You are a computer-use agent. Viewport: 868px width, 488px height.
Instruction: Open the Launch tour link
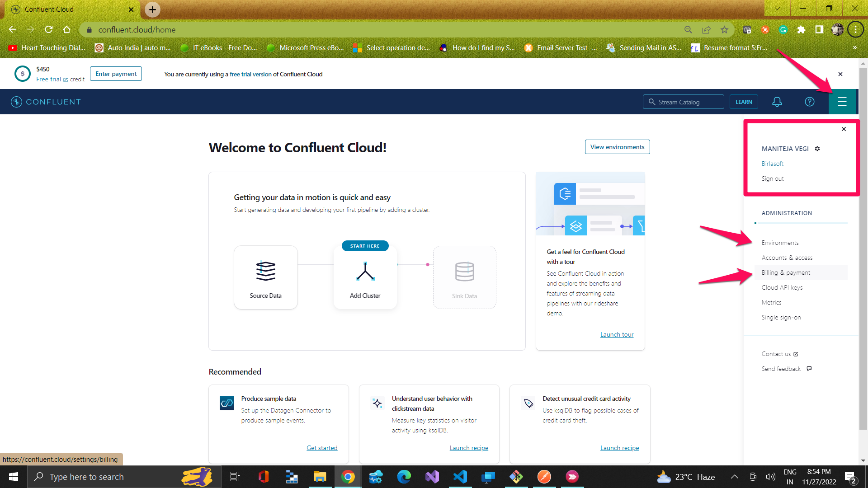[x=617, y=334]
